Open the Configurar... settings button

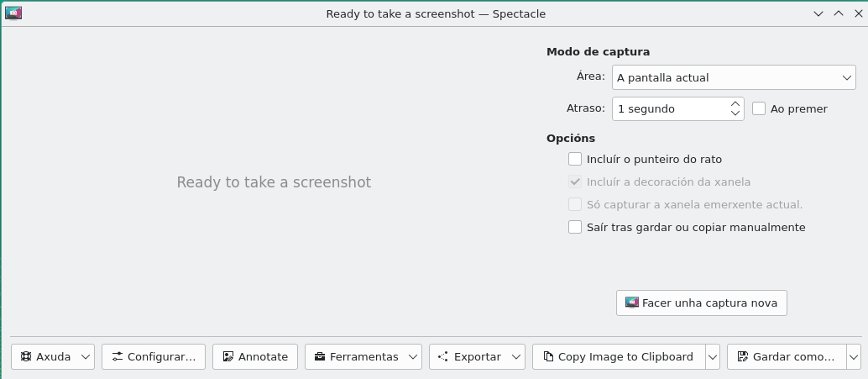tap(154, 357)
